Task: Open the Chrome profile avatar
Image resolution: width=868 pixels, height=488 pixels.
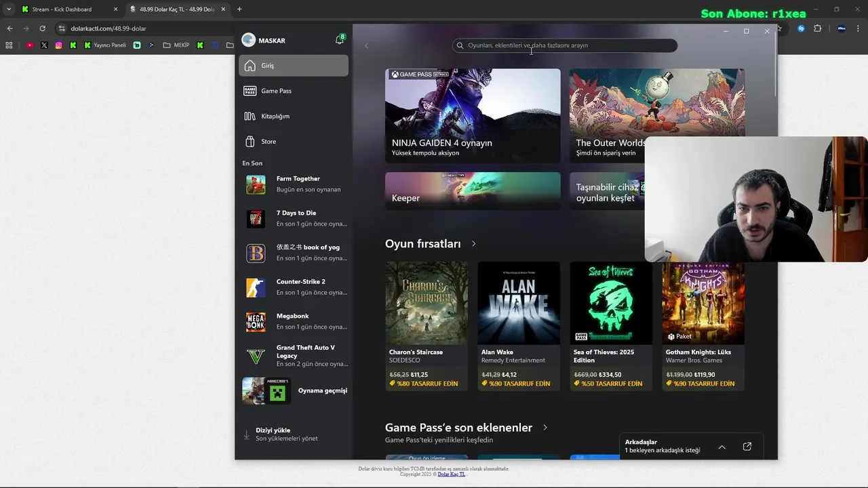Action: tap(842, 28)
